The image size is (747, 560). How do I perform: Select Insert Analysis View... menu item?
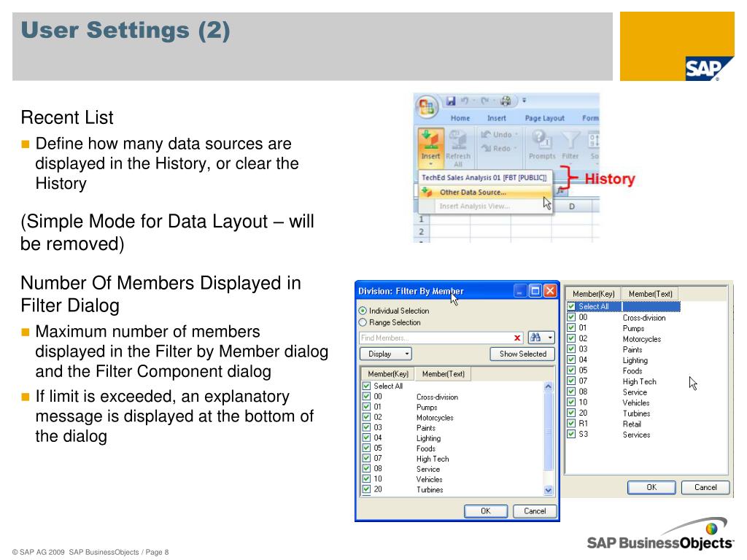pos(484,206)
